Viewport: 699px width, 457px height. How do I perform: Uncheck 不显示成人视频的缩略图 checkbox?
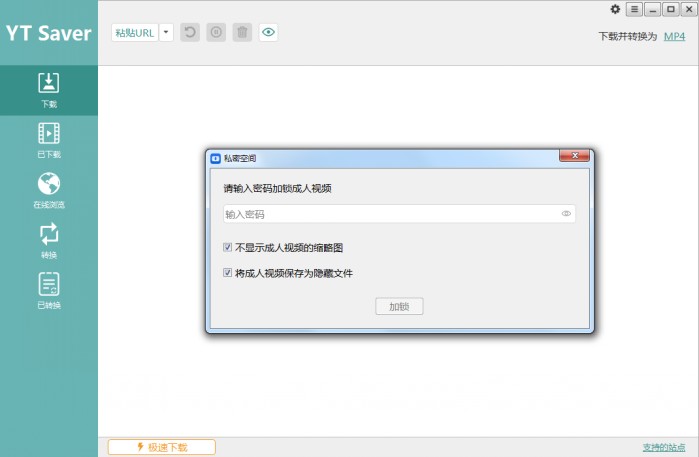pyautogui.click(x=227, y=247)
